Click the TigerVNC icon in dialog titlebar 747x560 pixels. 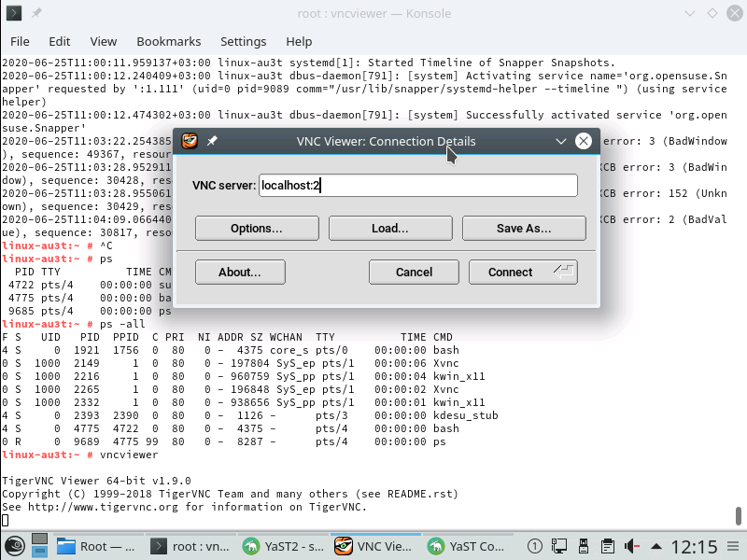(190, 141)
